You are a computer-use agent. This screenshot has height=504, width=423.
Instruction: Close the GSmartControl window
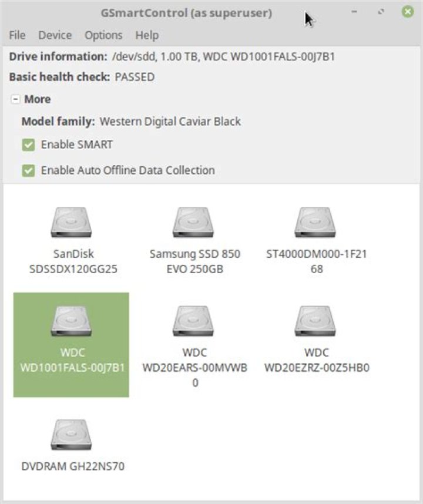point(408,12)
